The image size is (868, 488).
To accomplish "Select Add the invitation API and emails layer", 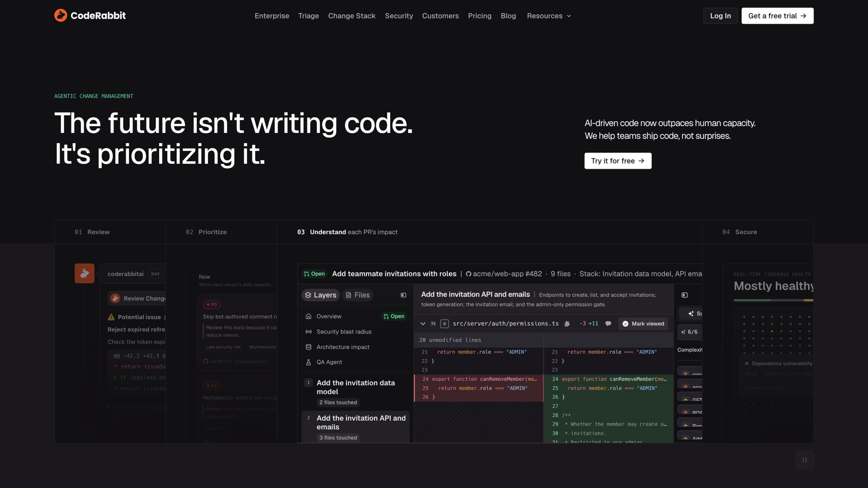I will [x=355, y=427].
